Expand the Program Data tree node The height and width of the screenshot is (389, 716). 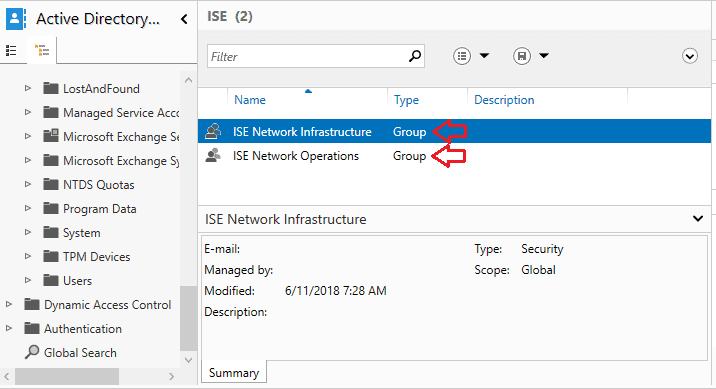coord(28,208)
